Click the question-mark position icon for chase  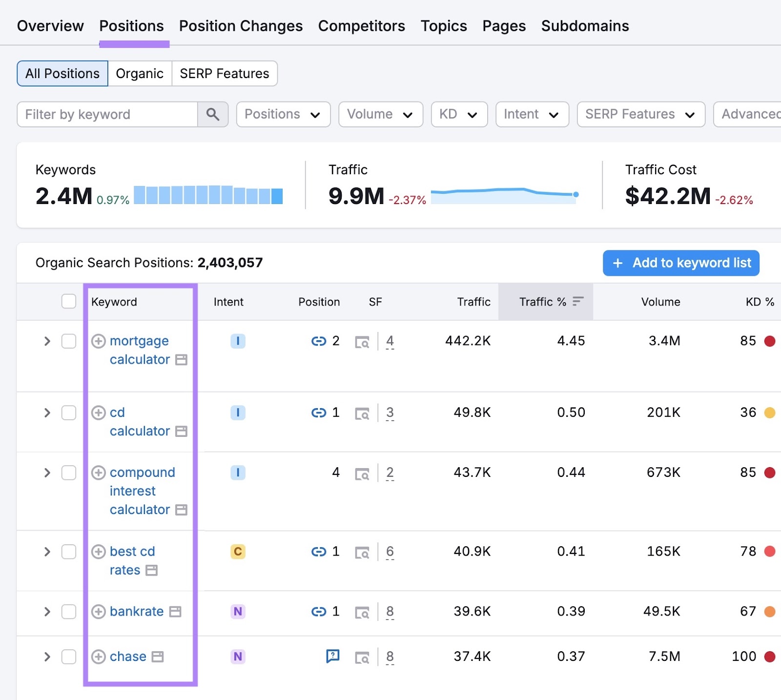pos(333,657)
